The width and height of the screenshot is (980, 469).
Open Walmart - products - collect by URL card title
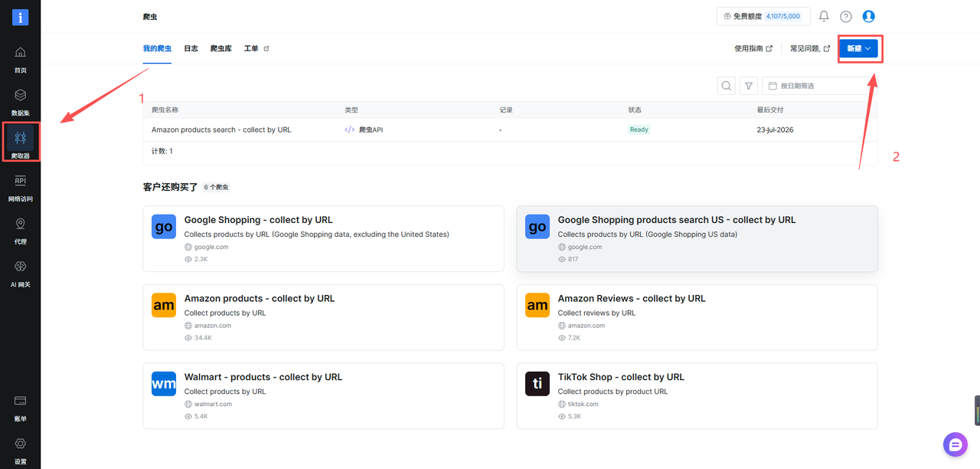click(263, 377)
